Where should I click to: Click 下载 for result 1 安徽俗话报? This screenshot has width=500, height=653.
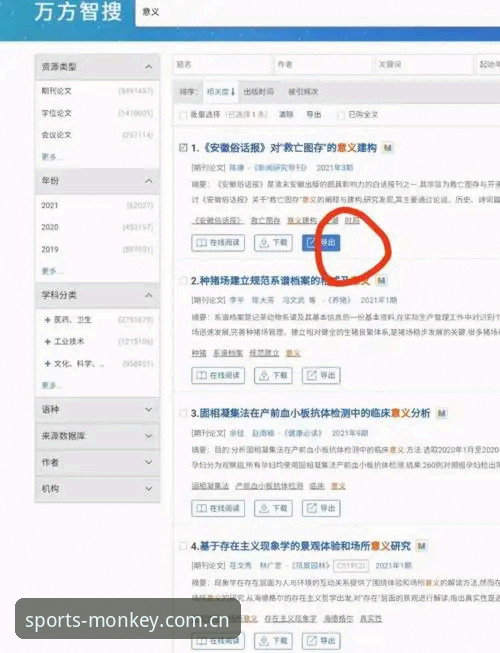274,243
